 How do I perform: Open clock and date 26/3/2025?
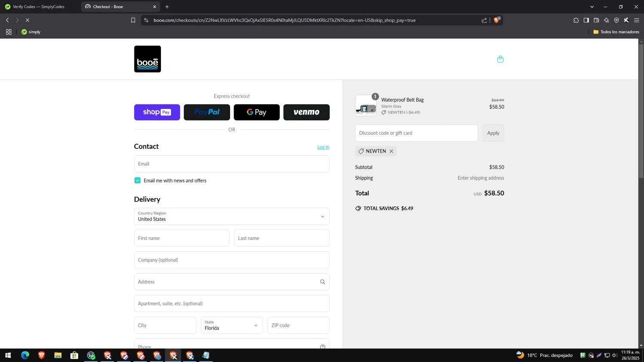(630, 355)
